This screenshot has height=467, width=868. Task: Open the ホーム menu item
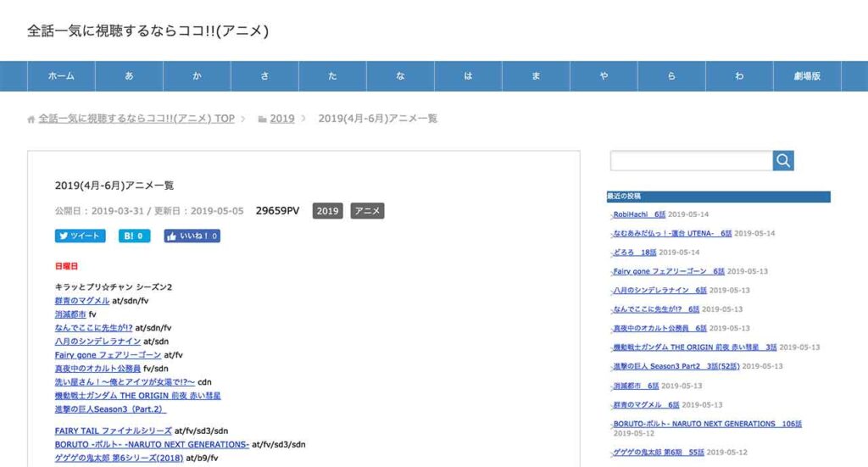pos(61,76)
